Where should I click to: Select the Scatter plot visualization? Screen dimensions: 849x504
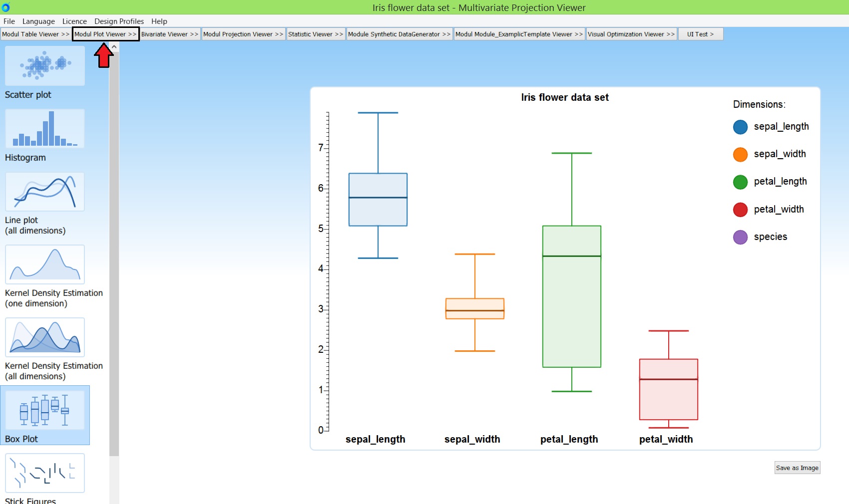pos(44,66)
